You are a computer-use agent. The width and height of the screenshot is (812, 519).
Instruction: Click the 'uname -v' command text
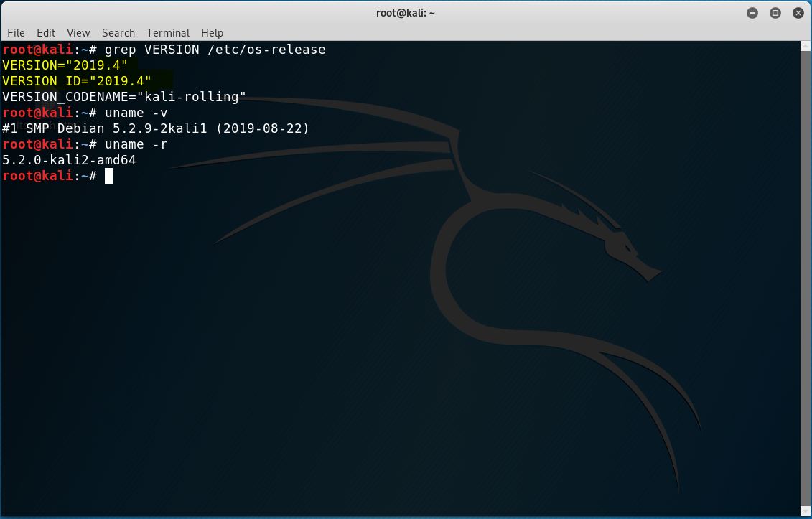(136, 113)
